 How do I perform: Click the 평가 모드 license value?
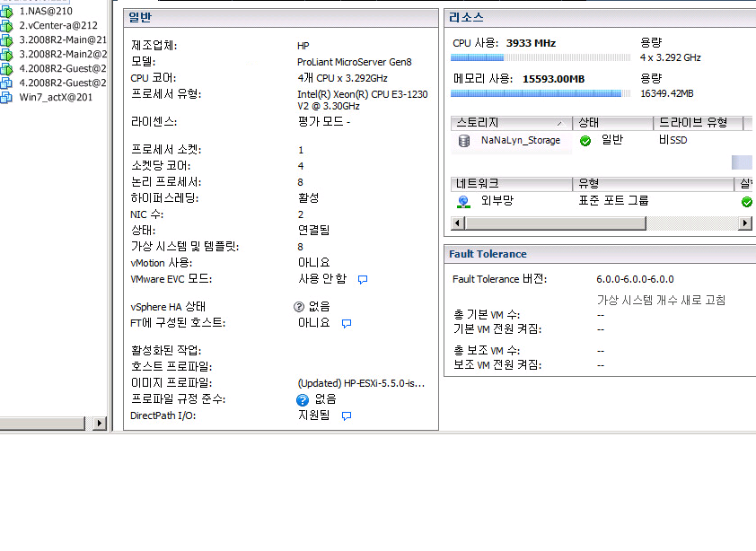click(x=323, y=122)
